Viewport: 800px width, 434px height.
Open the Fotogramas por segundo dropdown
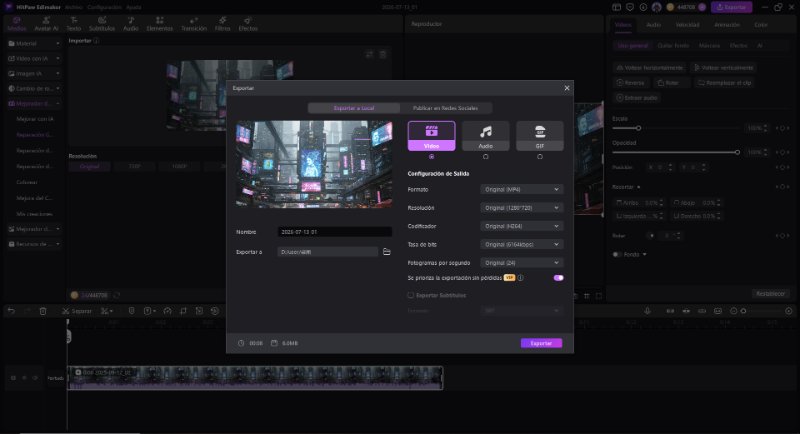pos(521,263)
